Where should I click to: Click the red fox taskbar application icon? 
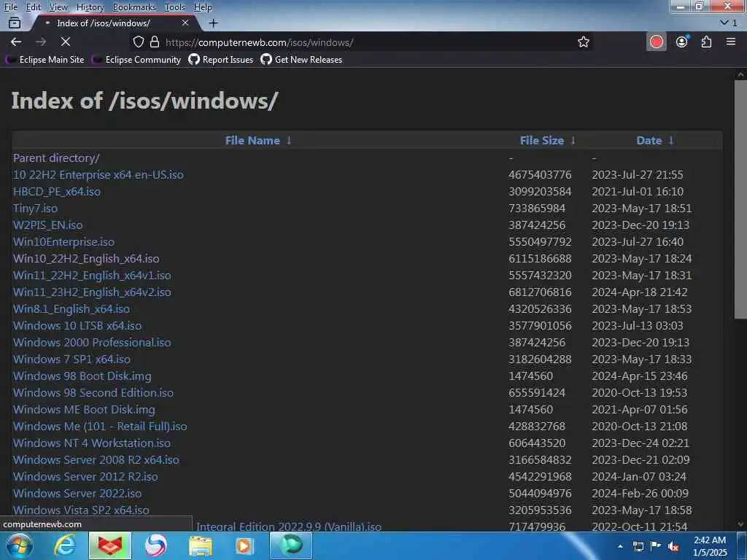109,546
